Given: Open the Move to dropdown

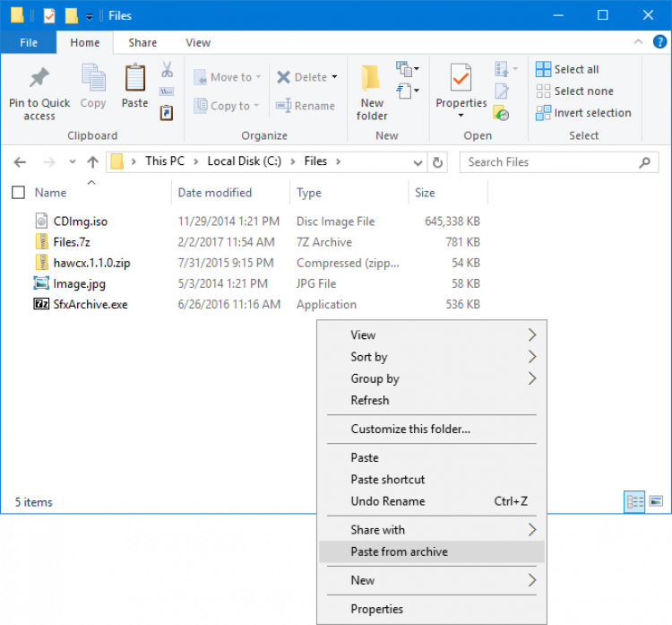Looking at the screenshot, I should [228, 77].
